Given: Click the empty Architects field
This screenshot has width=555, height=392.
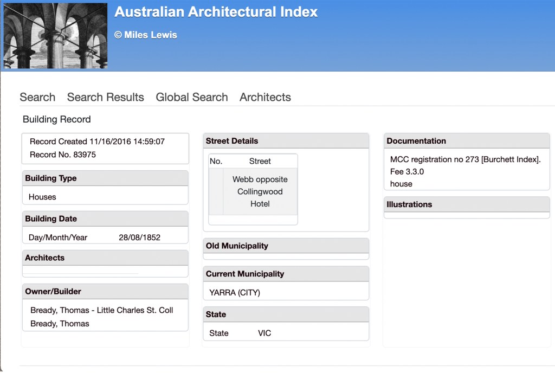Looking at the screenshot, I should [105, 271].
